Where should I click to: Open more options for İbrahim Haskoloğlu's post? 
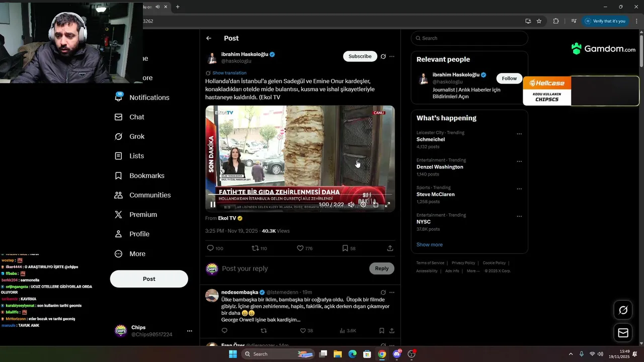(392, 56)
